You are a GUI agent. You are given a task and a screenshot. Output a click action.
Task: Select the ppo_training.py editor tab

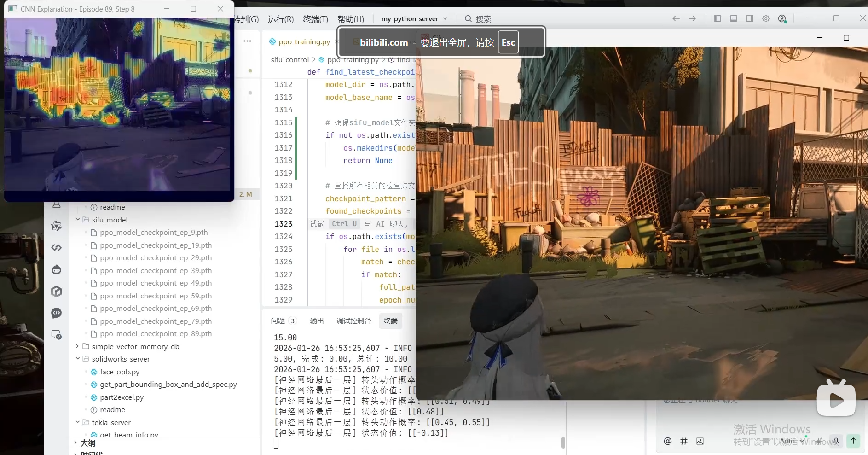tap(304, 41)
